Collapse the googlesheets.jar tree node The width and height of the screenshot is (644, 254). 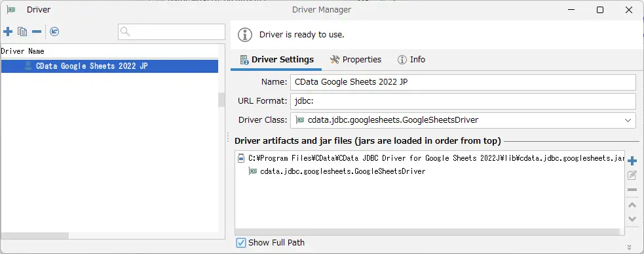pos(240,158)
